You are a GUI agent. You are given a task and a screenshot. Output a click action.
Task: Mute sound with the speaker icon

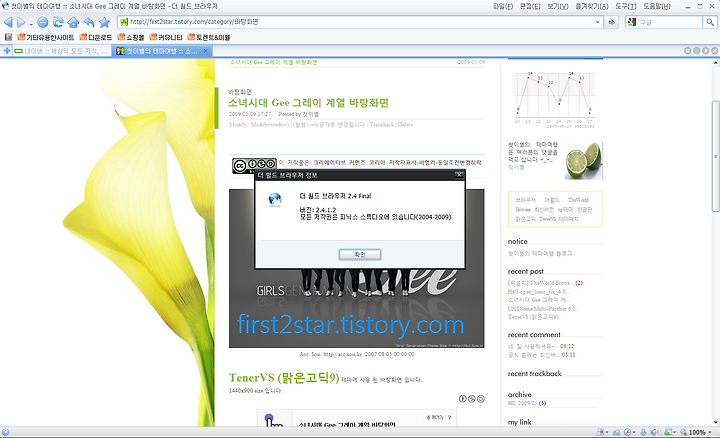coord(654,432)
